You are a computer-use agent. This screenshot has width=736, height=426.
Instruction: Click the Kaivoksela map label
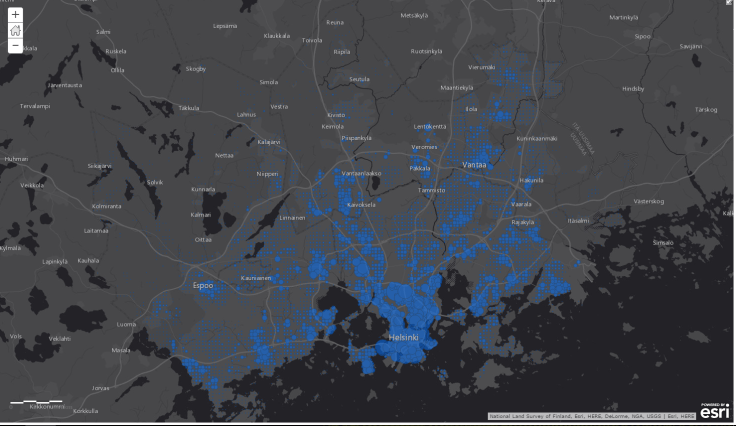[360, 204]
